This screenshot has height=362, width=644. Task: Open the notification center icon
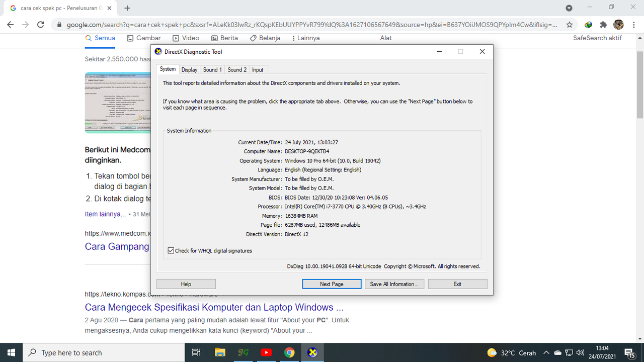point(629,352)
